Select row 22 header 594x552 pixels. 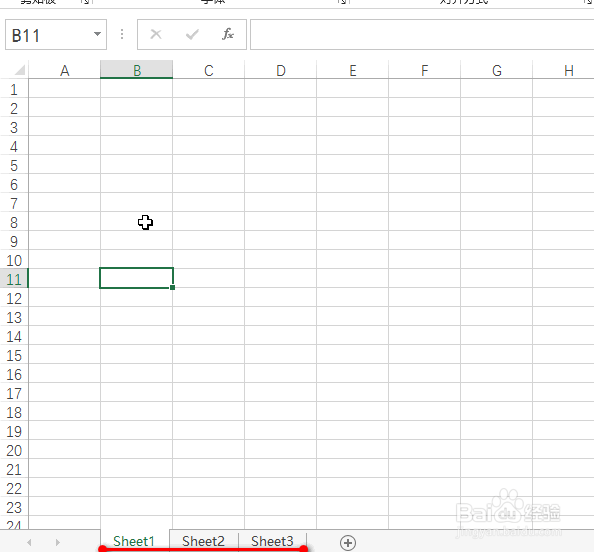click(14, 488)
